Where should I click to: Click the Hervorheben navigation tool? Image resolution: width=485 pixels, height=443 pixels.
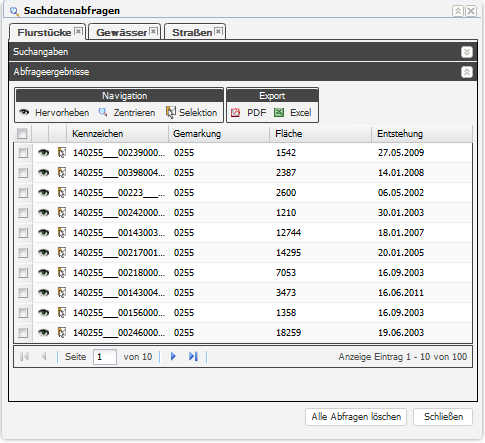coord(54,113)
